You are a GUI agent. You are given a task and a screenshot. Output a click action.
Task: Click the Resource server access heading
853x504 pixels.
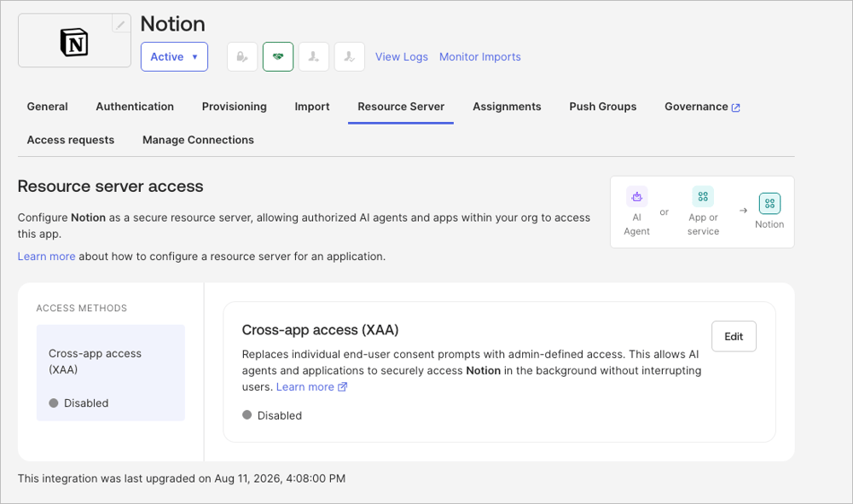[110, 186]
